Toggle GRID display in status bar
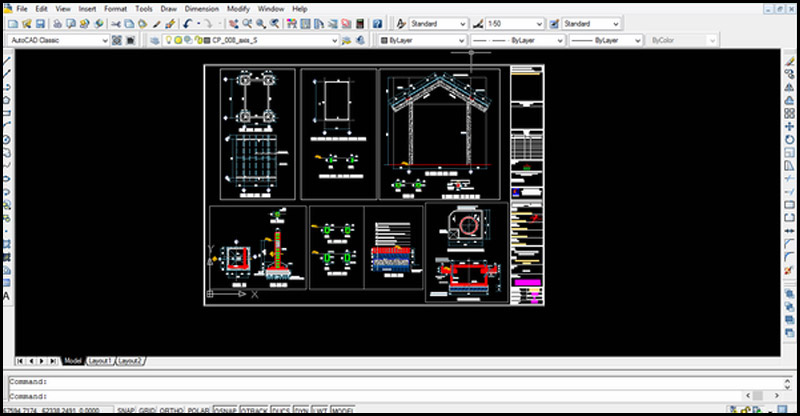800x416 pixels. (147, 410)
